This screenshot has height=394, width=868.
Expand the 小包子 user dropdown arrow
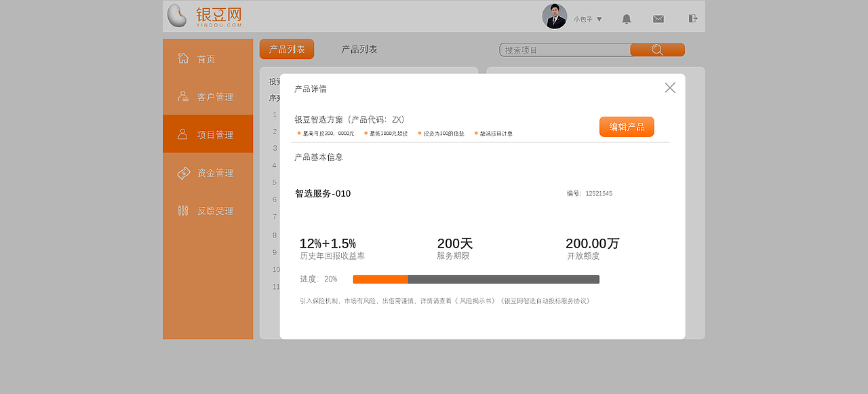599,19
